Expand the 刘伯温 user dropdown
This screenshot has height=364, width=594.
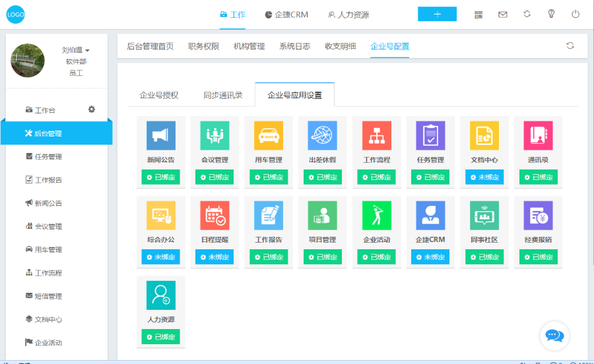tap(86, 51)
